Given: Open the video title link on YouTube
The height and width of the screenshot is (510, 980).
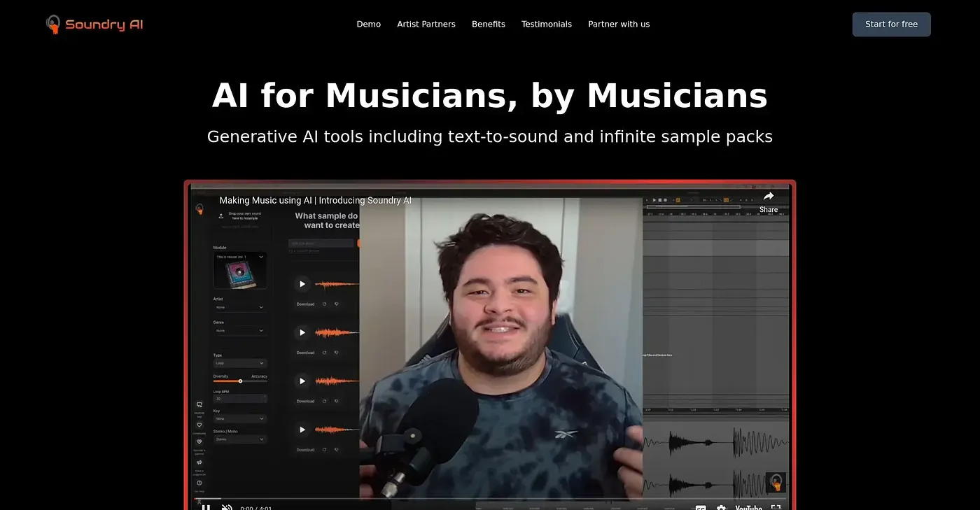Looking at the screenshot, I should (x=315, y=200).
